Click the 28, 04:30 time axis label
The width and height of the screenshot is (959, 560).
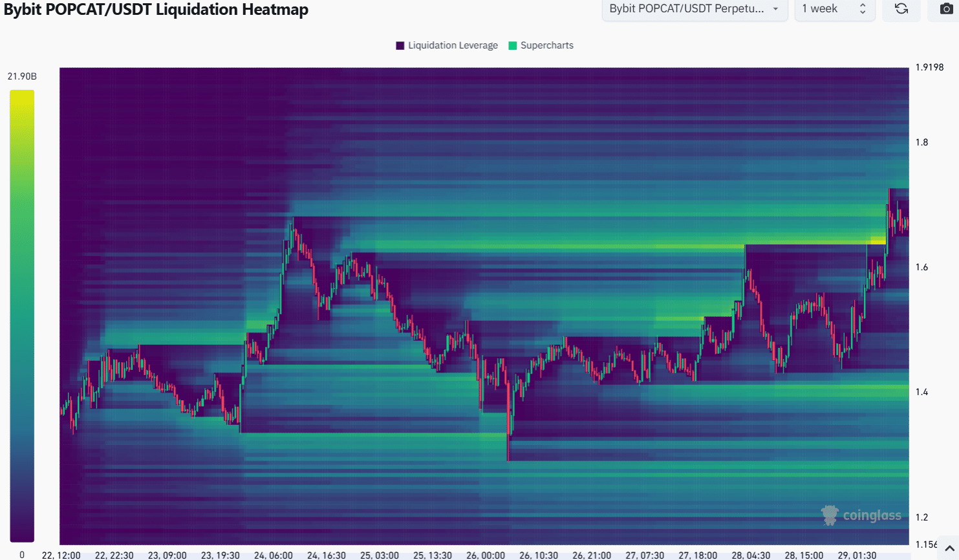tap(751, 555)
